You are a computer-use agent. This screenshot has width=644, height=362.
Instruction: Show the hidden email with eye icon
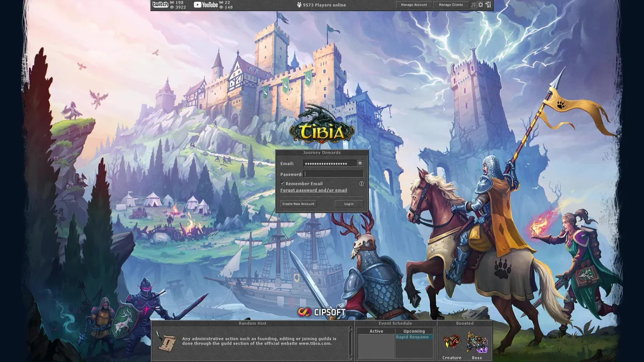click(x=360, y=163)
